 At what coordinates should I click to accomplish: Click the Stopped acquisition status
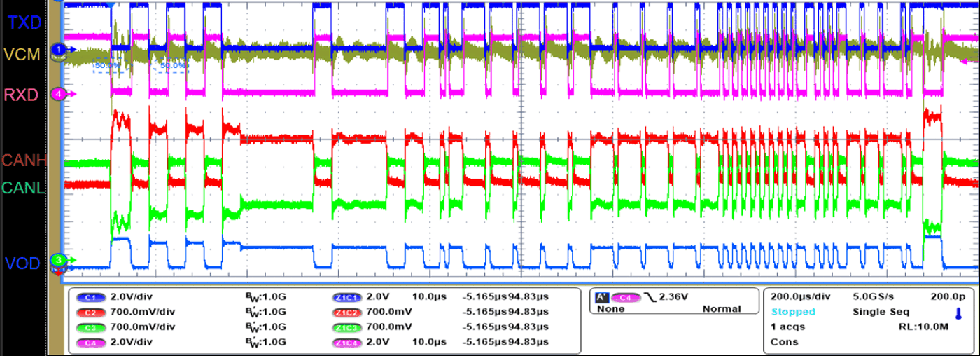[792, 312]
